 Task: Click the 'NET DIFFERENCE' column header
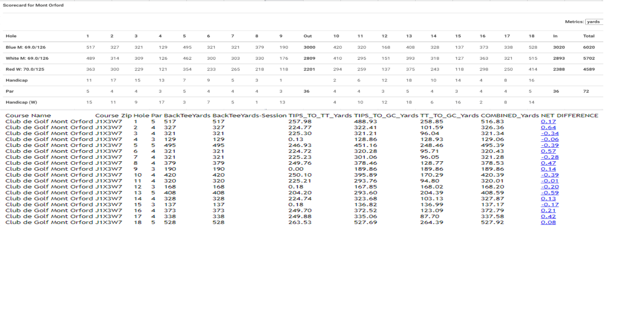pos(569,116)
